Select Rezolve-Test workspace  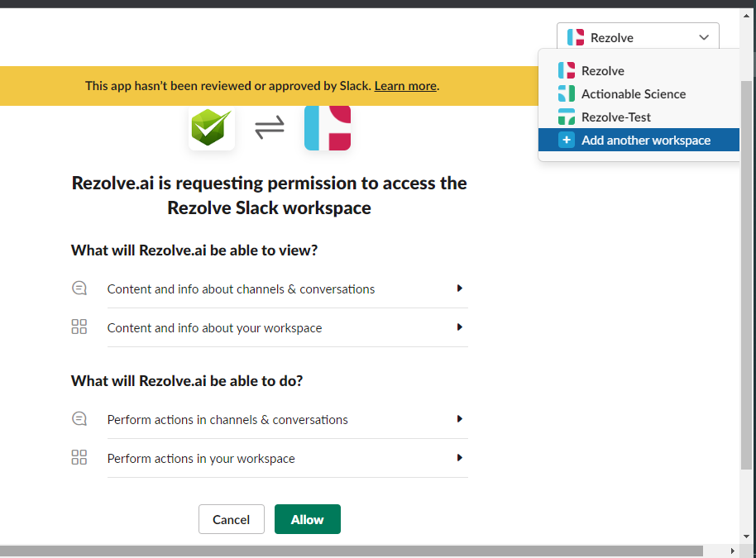pyautogui.click(x=639, y=117)
